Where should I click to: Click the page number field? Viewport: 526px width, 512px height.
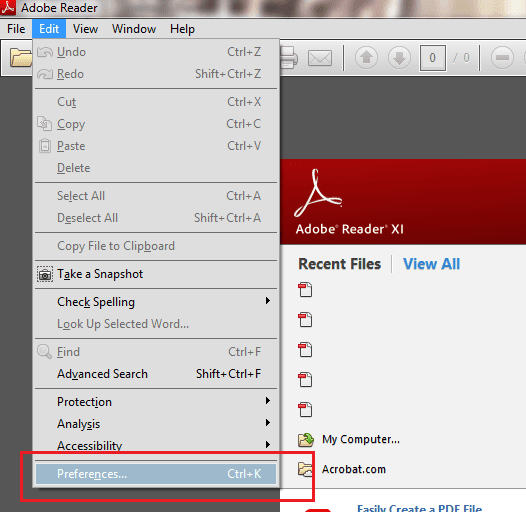(x=432, y=58)
